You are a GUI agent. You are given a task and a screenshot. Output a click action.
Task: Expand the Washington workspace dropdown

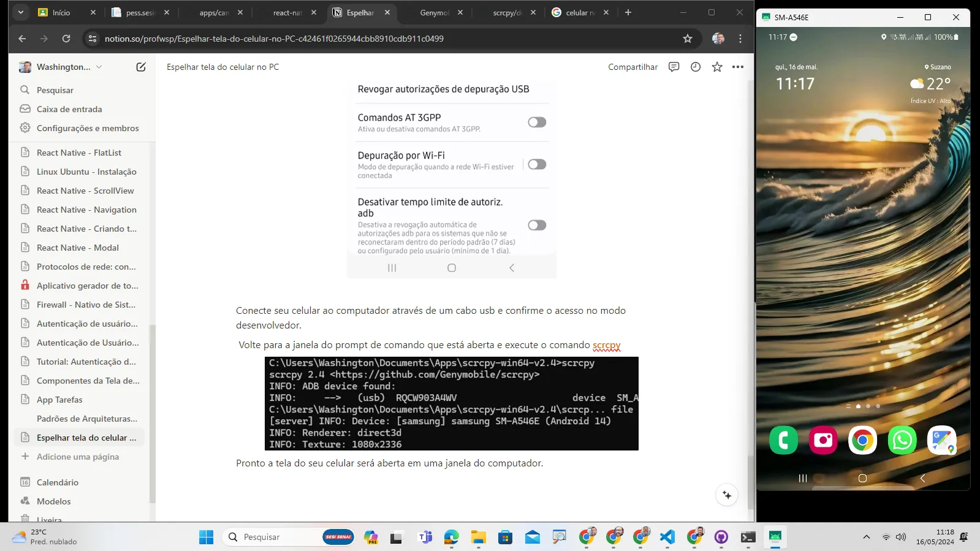[x=99, y=67]
